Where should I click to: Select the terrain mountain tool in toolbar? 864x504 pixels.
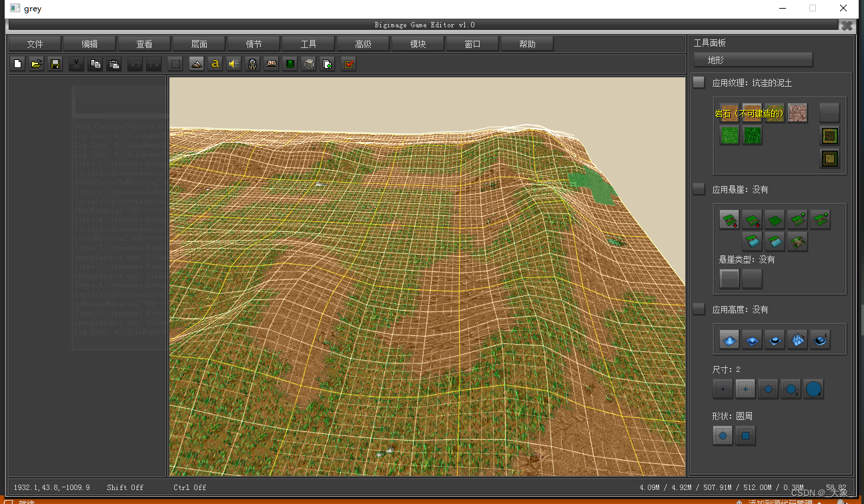196,64
